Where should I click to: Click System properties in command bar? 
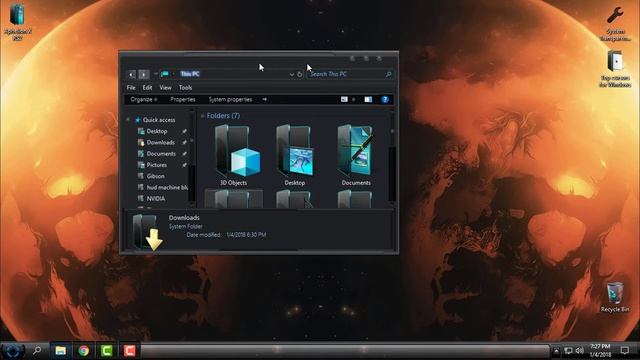[230, 99]
